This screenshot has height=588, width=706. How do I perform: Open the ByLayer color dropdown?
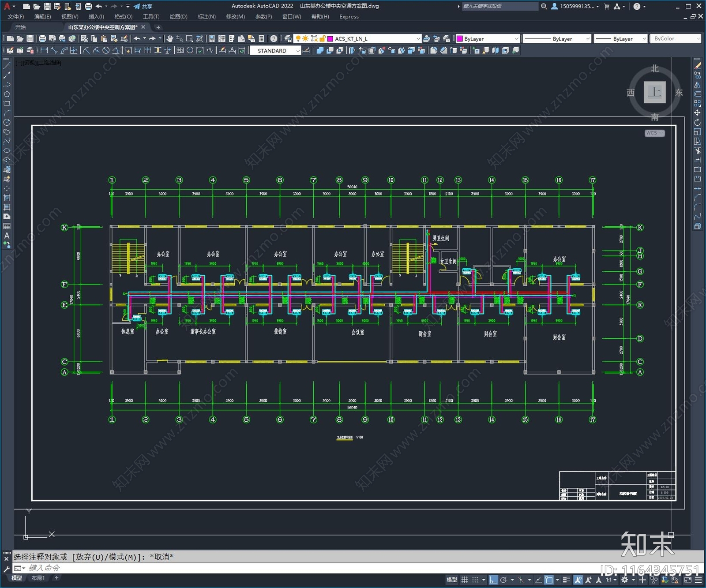tap(516, 39)
